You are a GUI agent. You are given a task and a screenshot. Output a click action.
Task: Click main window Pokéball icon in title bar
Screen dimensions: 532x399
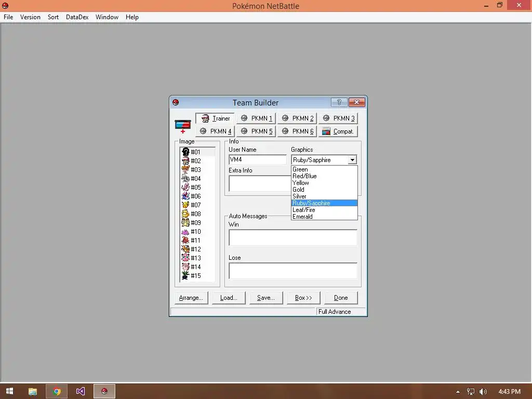pyautogui.click(x=5, y=5)
